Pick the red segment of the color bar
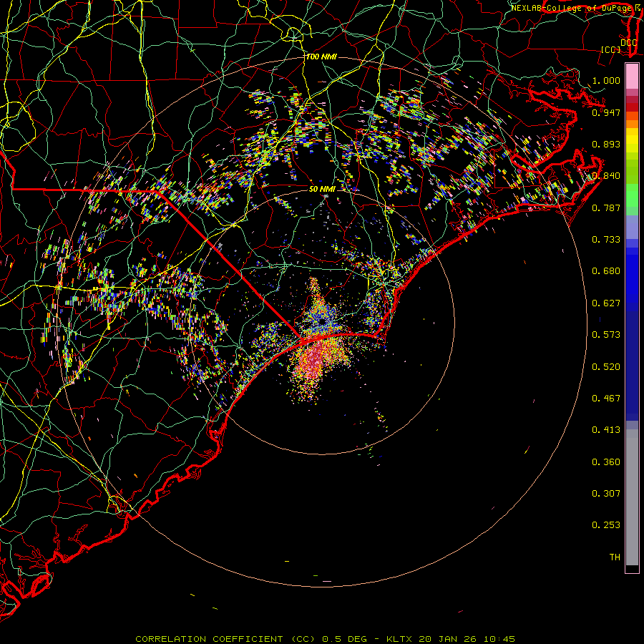Screen dimensions: 644x644 (632, 107)
